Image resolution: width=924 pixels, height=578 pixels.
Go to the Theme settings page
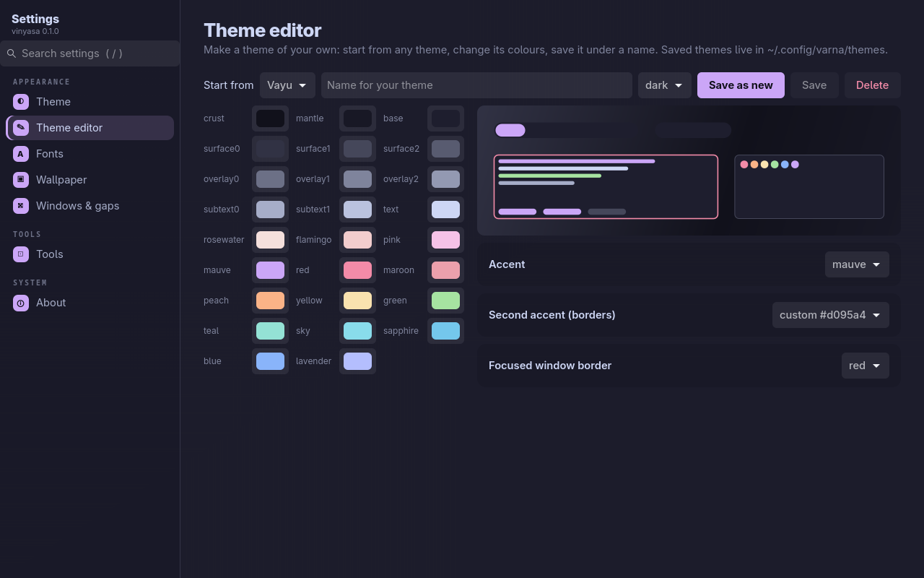pos(90,102)
